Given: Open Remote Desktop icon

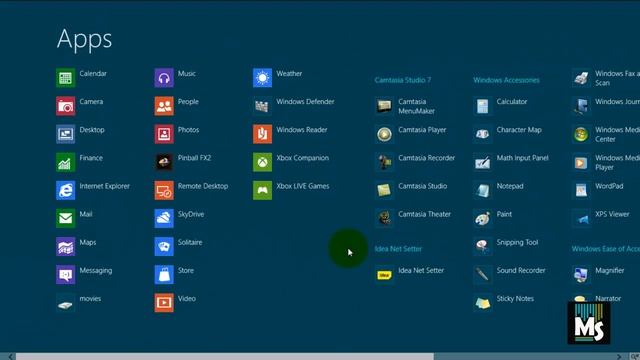Looking at the screenshot, I should [x=164, y=190].
